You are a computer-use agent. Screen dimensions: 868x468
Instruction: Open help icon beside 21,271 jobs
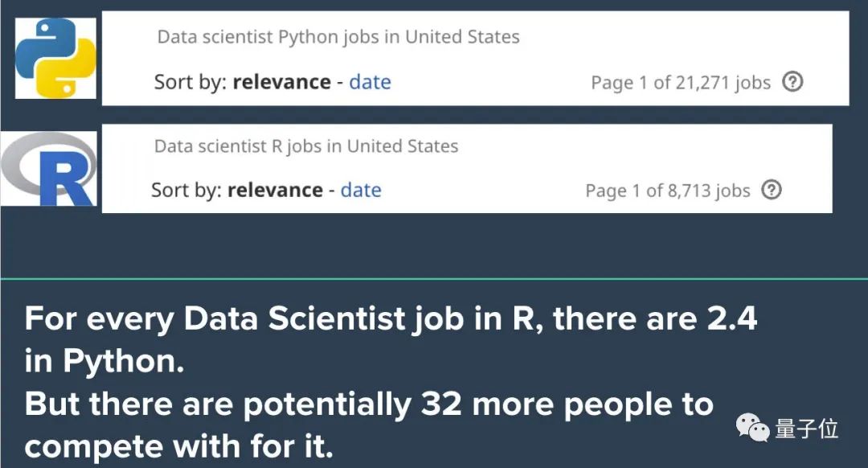[x=792, y=81]
